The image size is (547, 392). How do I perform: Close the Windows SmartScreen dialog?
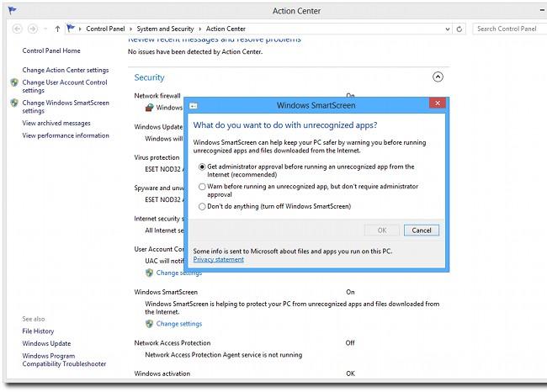click(x=438, y=103)
